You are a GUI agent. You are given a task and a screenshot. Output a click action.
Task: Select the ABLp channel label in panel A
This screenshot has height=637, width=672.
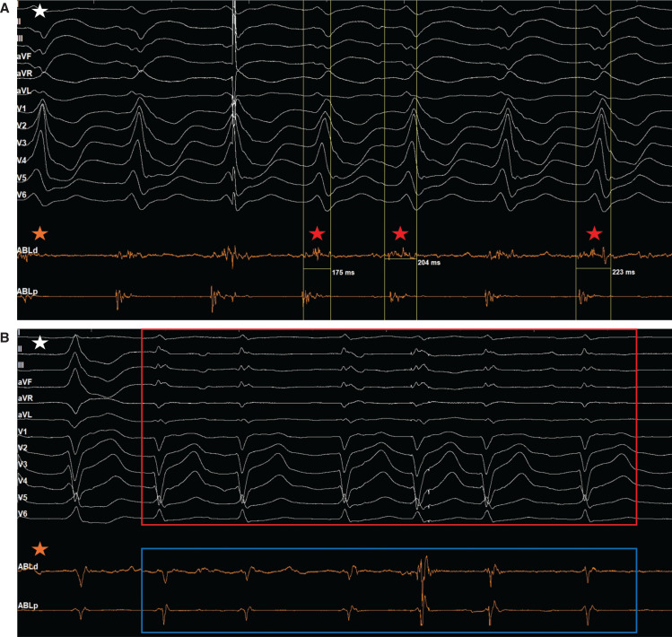point(28,292)
